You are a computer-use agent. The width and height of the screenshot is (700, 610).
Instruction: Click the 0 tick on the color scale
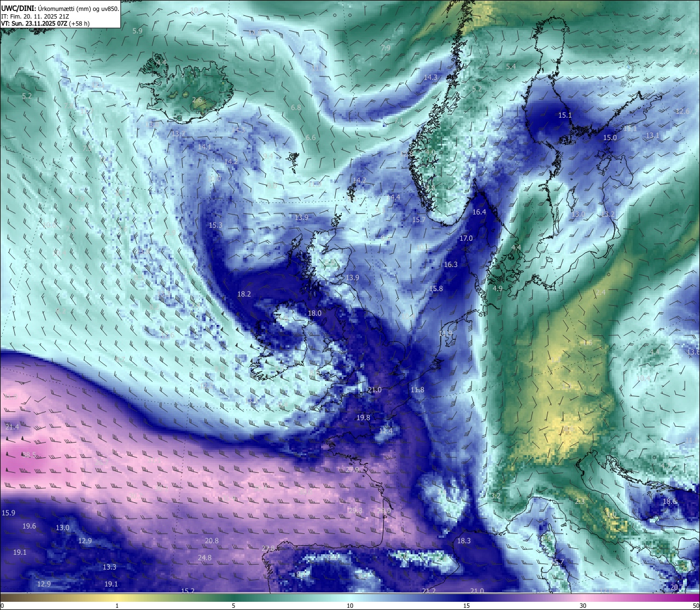coord(2,606)
